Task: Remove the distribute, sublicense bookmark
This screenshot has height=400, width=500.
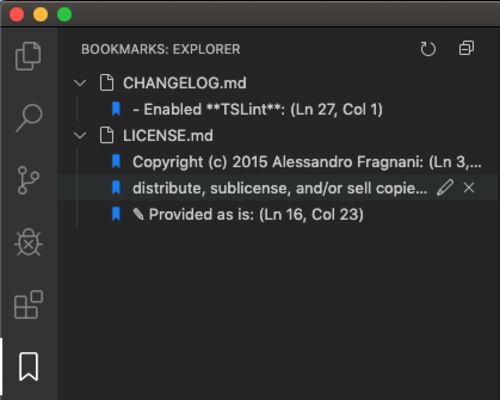Action: click(469, 188)
